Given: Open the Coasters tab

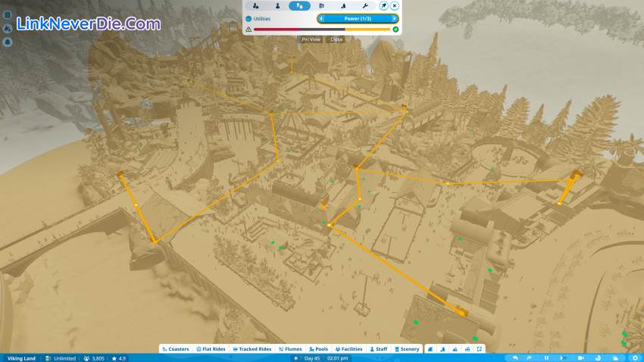Looking at the screenshot, I should point(175,349).
